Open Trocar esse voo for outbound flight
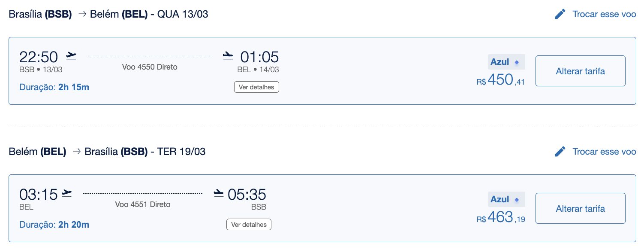 pos(604,14)
